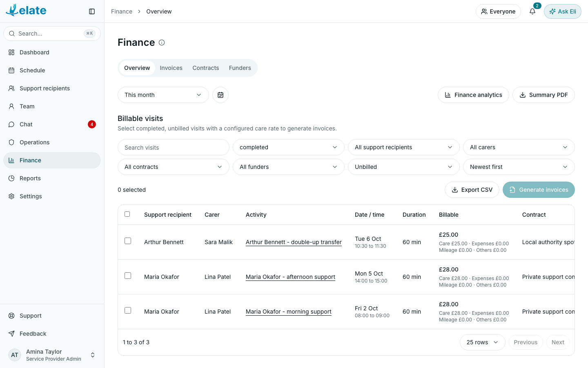Open the All contracts dropdown

[x=174, y=167]
